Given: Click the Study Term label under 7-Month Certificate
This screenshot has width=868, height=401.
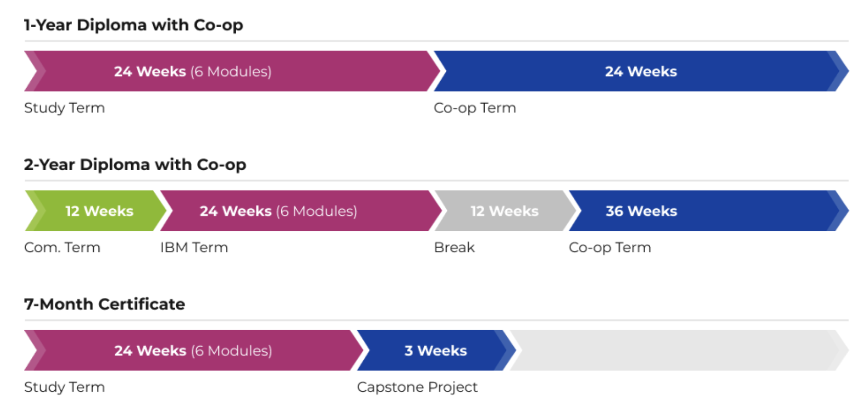Looking at the screenshot, I should click(65, 387).
